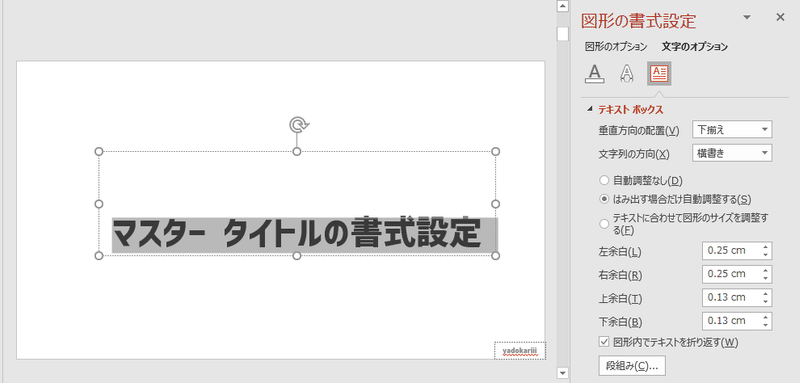Close the 図形の書式設定 pane
The image size is (800, 383).
click(x=780, y=17)
